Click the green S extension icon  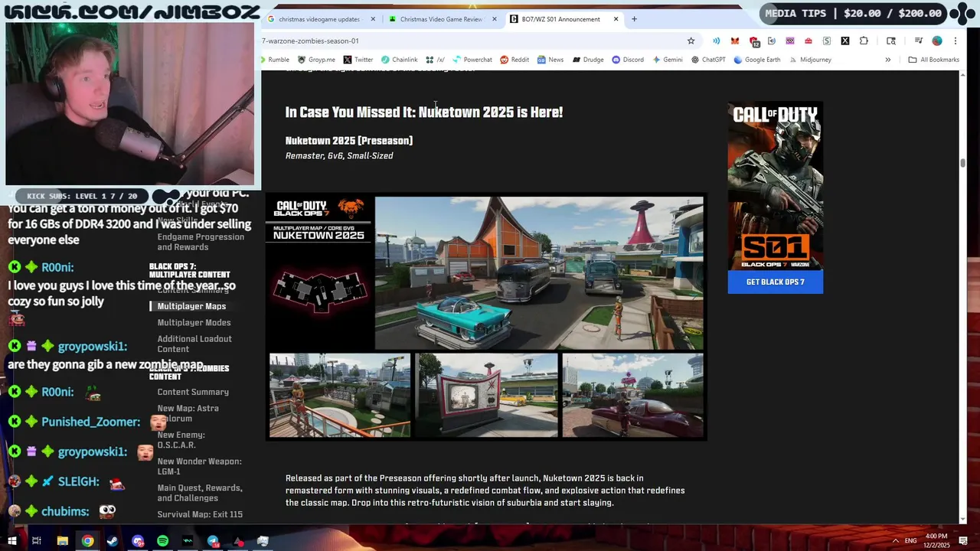tap(827, 41)
